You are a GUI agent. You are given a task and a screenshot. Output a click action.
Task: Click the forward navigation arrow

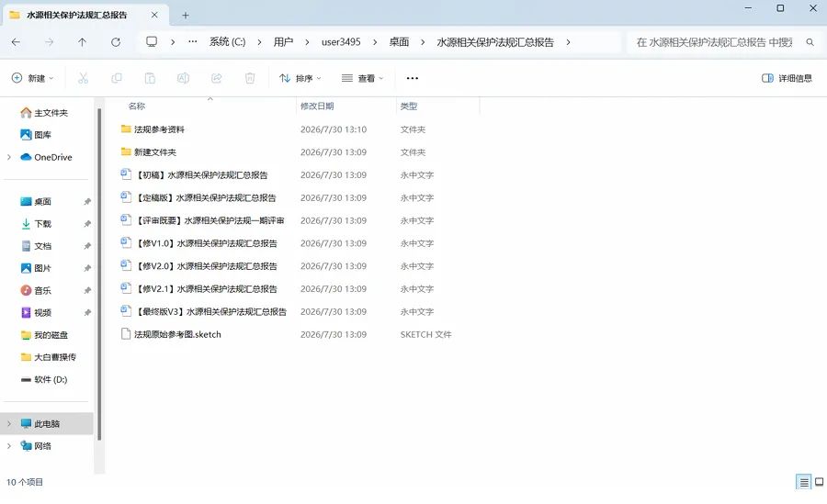tap(49, 42)
